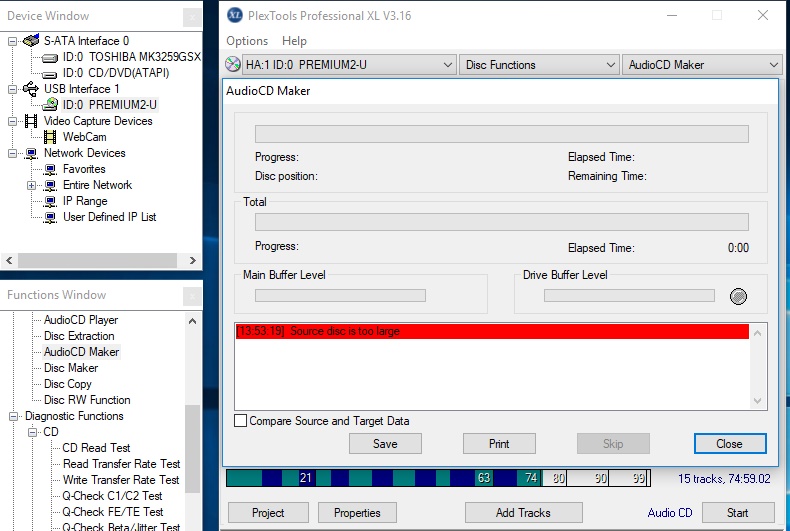Click the WebCam film strip icon
This screenshot has height=531, width=790.
coord(50,137)
